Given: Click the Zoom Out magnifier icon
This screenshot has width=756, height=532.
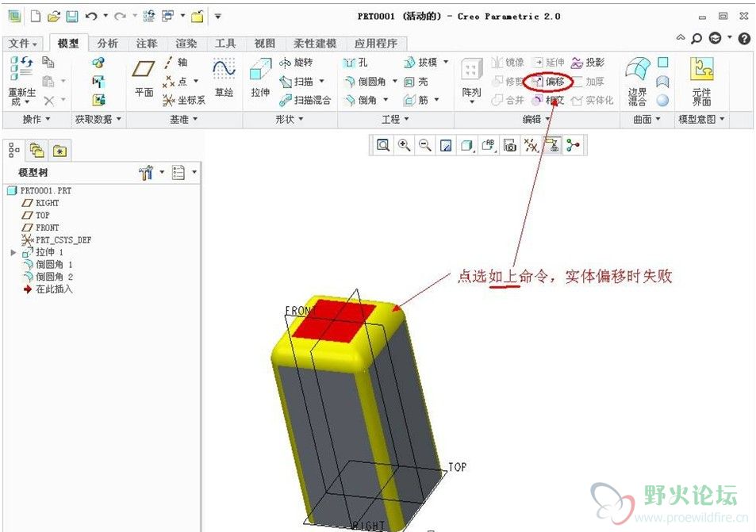Looking at the screenshot, I should tap(424, 145).
